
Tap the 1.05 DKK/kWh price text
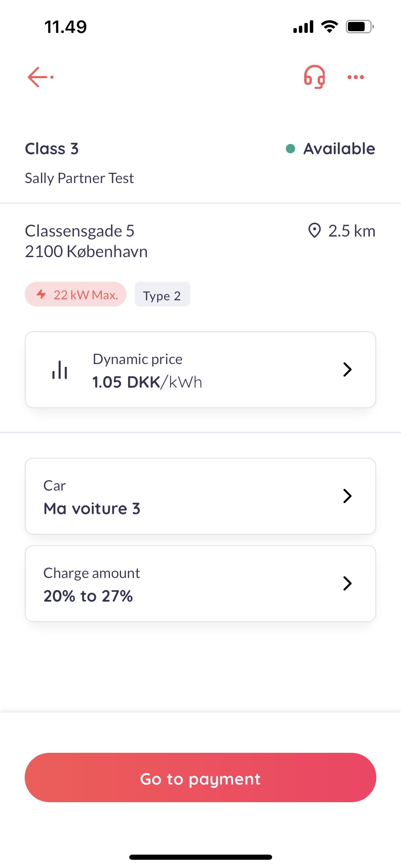coord(147,382)
